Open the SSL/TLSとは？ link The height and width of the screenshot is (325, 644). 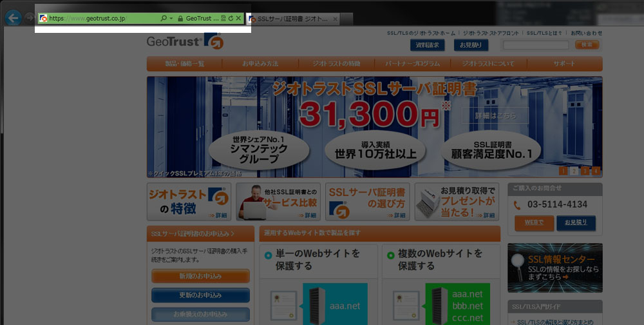tap(544, 34)
